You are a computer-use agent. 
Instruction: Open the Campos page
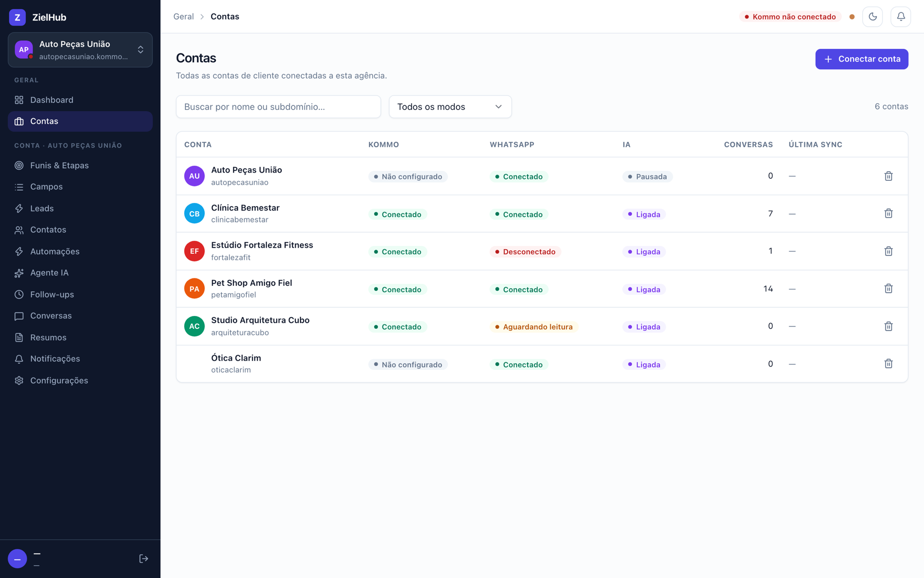(x=80, y=187)
